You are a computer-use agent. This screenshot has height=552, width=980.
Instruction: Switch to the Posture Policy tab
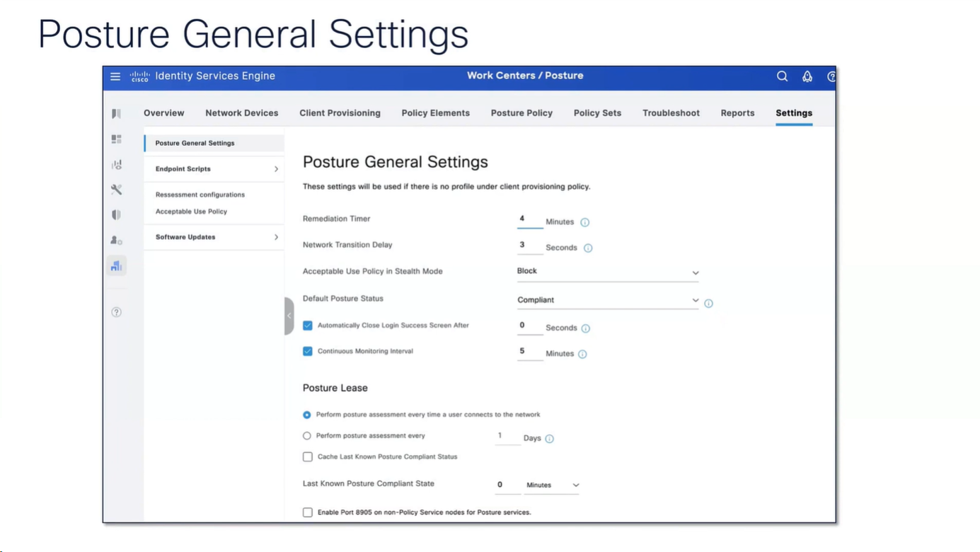click(x=521, y=113)
